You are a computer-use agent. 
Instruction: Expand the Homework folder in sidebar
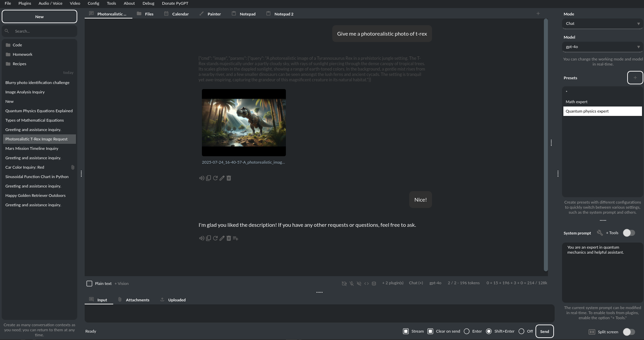(22, 54)
